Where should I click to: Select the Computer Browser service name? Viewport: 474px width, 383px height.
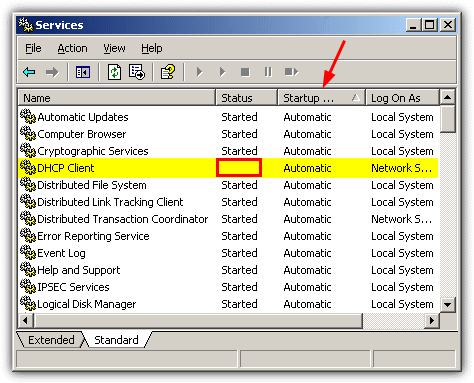tap(82, 134)
